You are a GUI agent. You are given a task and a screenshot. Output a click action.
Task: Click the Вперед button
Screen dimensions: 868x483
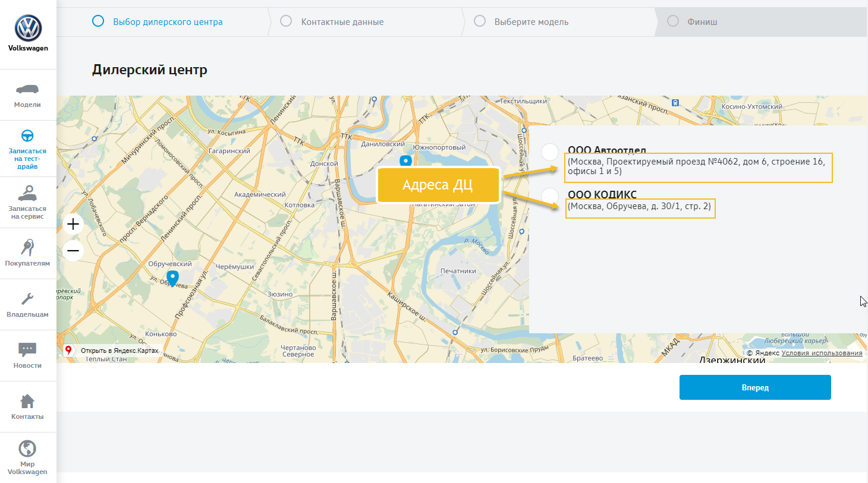[755, 387]
